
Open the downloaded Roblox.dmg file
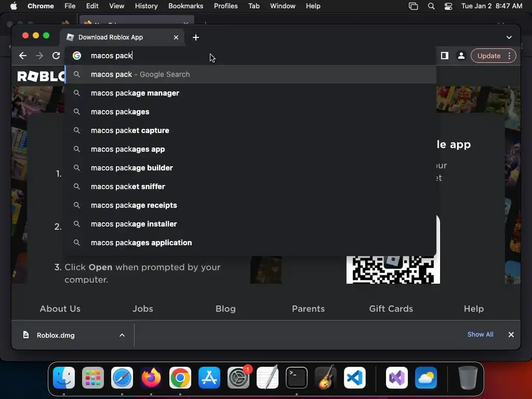(x=56, y=335)
